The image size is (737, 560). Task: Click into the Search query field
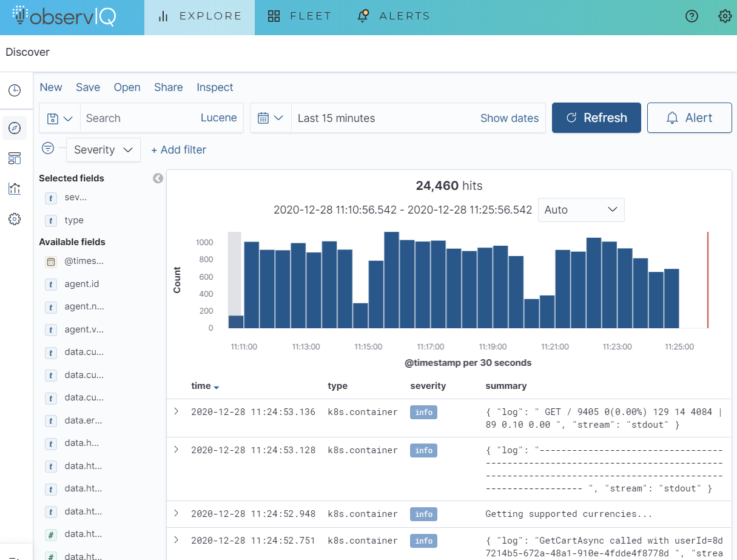tap(140, 118)
